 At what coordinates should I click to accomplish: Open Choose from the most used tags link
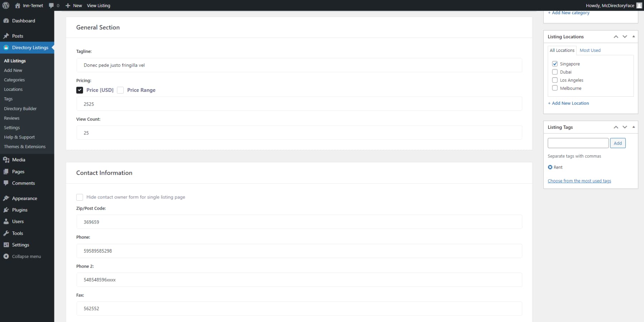click(x=579, y=181)
